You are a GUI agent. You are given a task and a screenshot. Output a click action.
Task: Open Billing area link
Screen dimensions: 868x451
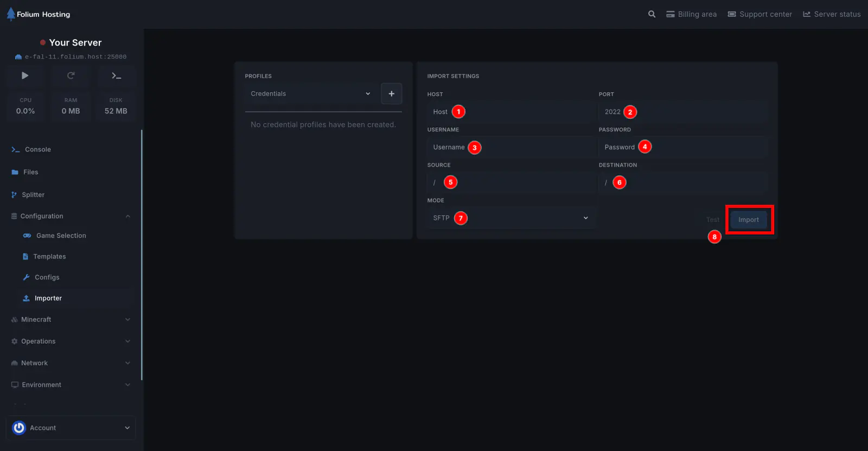click(x=691, y=14)
